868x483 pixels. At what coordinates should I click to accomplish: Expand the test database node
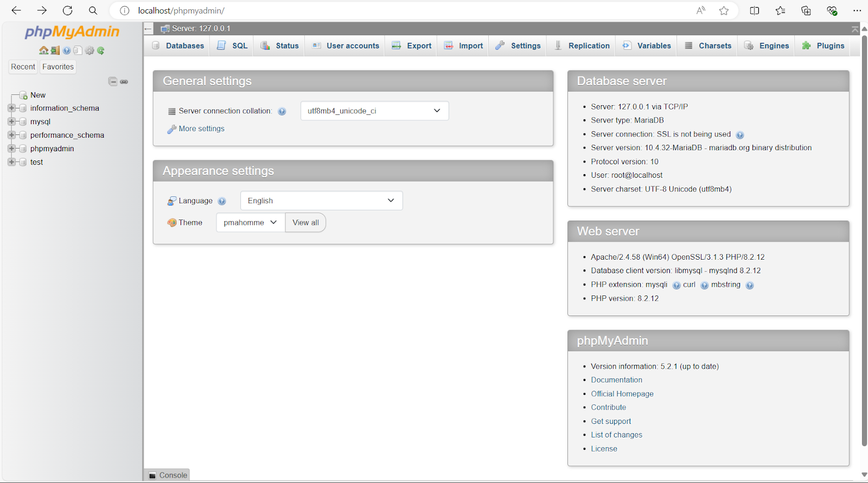point(11,162)
